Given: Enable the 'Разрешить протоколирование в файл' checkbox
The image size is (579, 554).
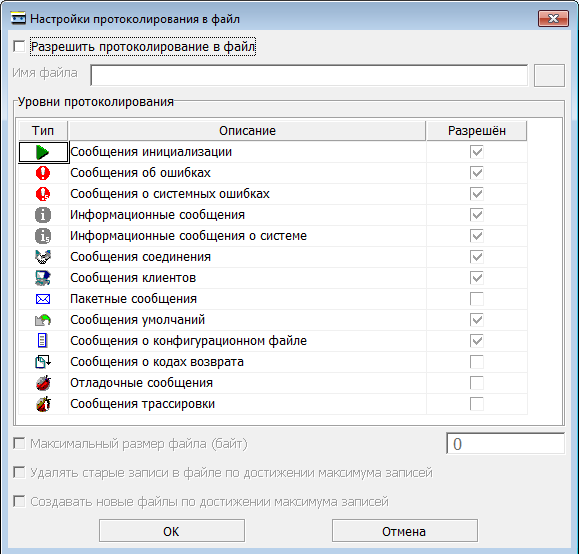Looking at the screenshot, I should click(x=19, y=47).
